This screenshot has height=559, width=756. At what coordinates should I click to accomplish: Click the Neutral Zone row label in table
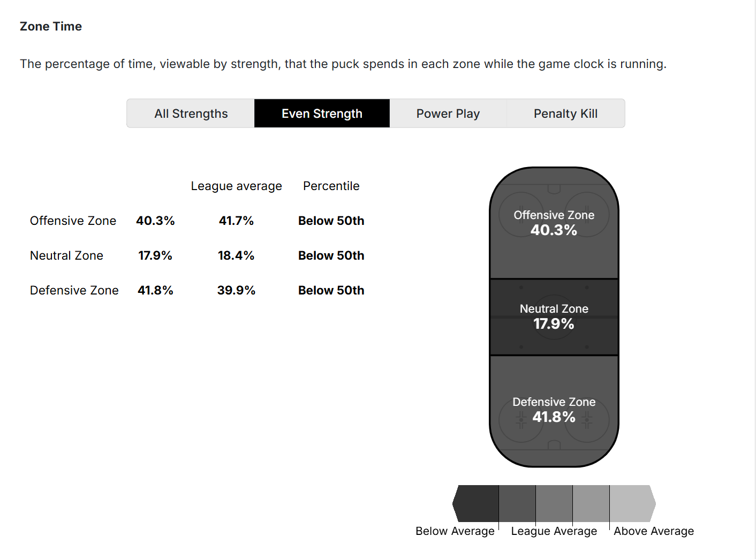click(x=66, y=255)
